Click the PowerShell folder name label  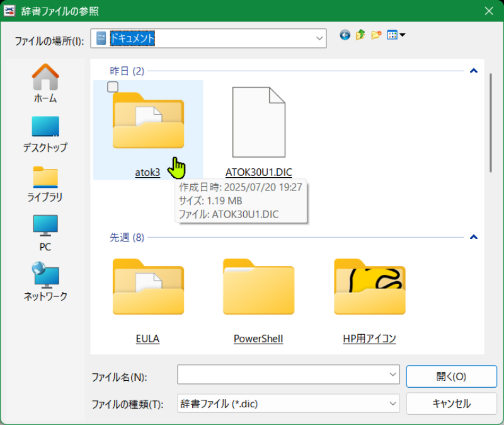coord(258,339)
